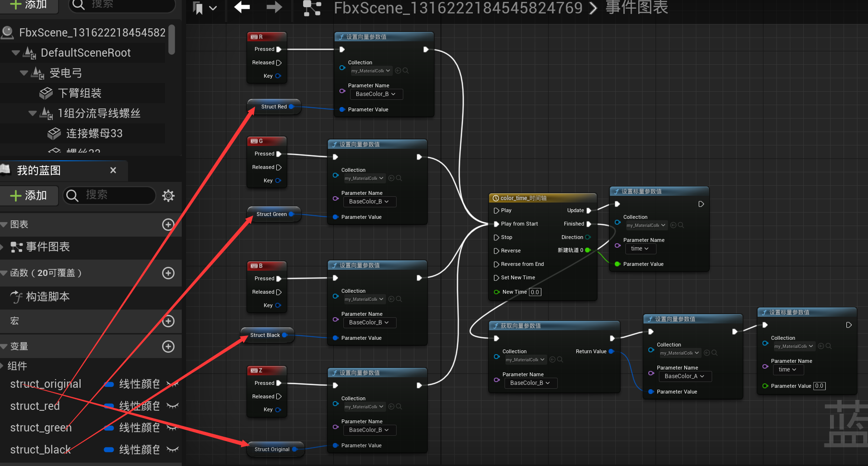Toggle visibility eye for struct_black
Screen dimensions: 868x466
click(173, 450)
